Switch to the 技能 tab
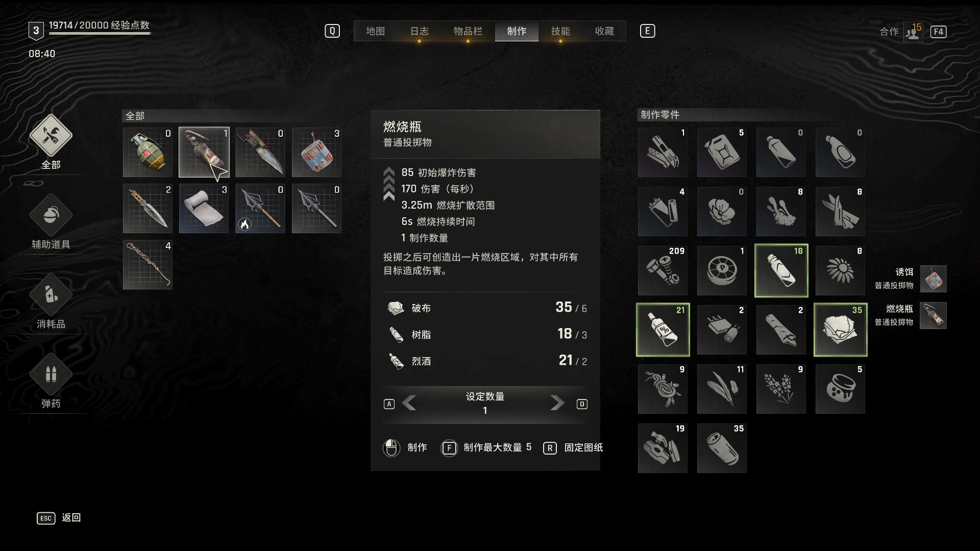 pos(560,31)
